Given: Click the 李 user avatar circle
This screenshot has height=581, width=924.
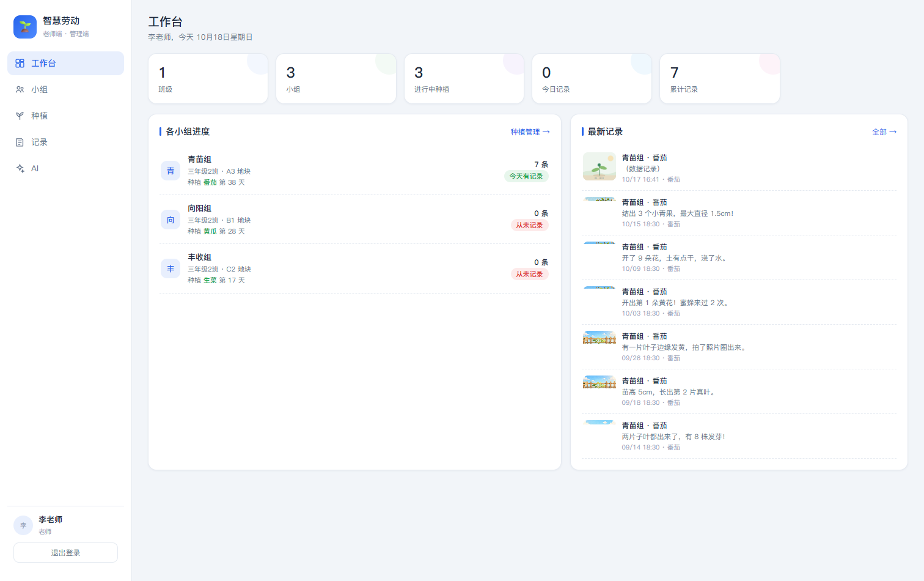Looking at the screenshot, I should click(x=23, y=525).
